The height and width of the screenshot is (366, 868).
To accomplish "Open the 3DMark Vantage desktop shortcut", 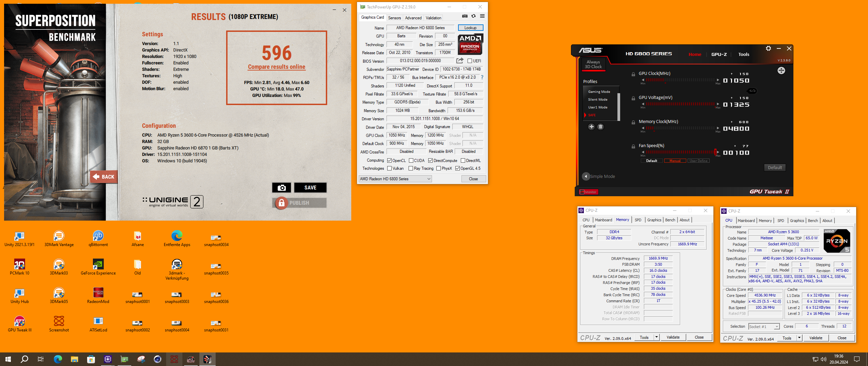I will coord(59,239).
